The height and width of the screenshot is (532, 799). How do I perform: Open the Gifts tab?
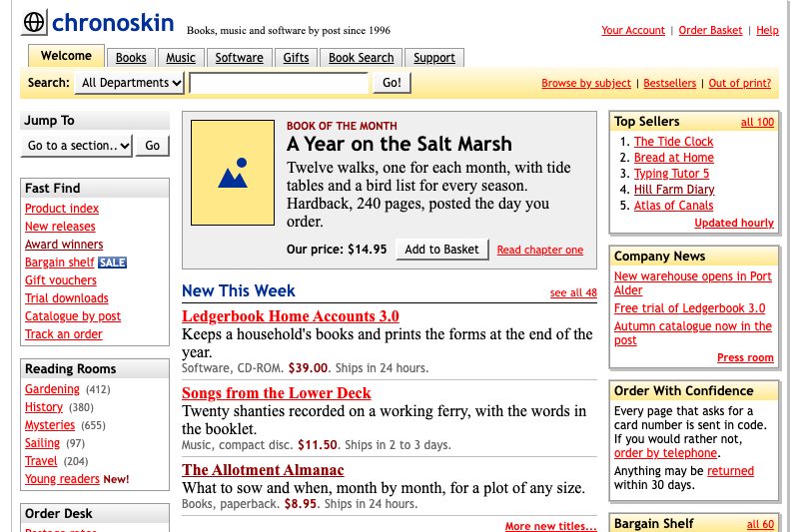[x=296, y=58]
